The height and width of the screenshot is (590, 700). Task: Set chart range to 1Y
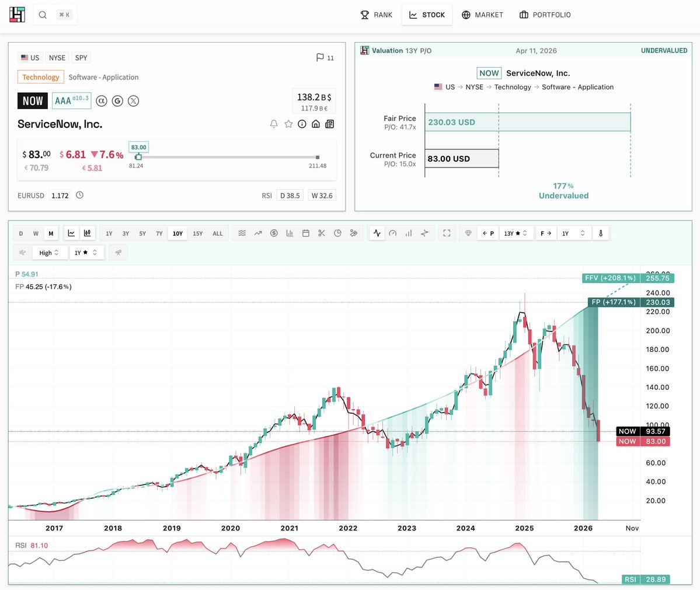pos(109,233)
